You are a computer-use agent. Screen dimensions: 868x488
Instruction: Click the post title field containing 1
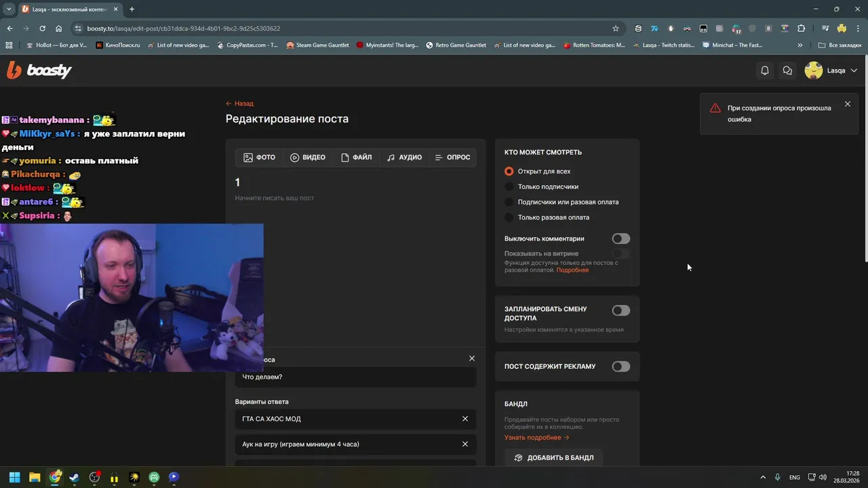pyautogui.click(x=355, y=182)
